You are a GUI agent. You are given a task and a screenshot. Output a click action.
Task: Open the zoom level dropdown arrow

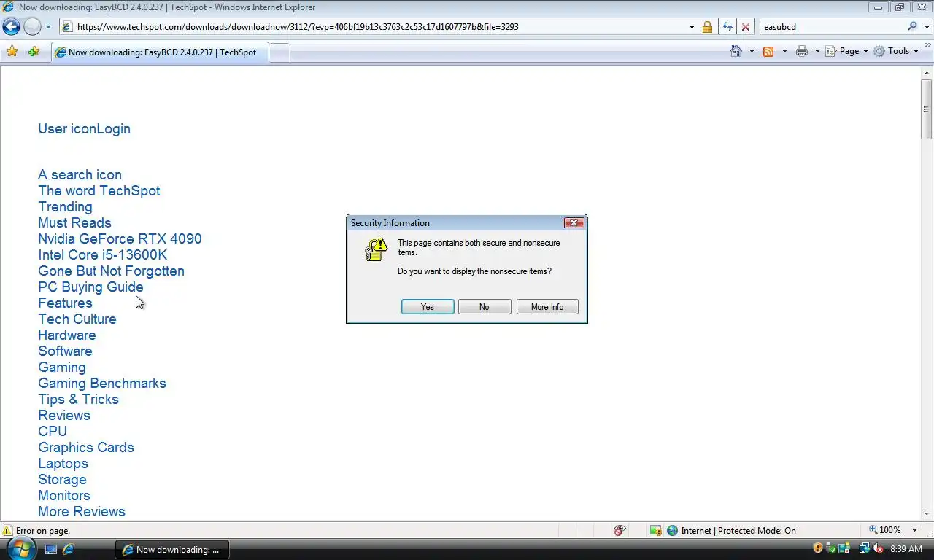(x=914, y=530)
